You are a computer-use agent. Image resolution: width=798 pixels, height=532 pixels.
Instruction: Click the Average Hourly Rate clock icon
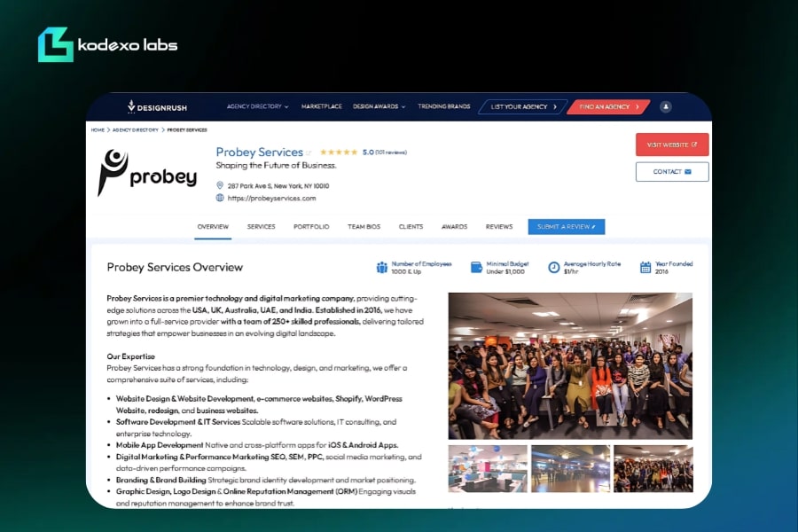[x=553, y=267]
